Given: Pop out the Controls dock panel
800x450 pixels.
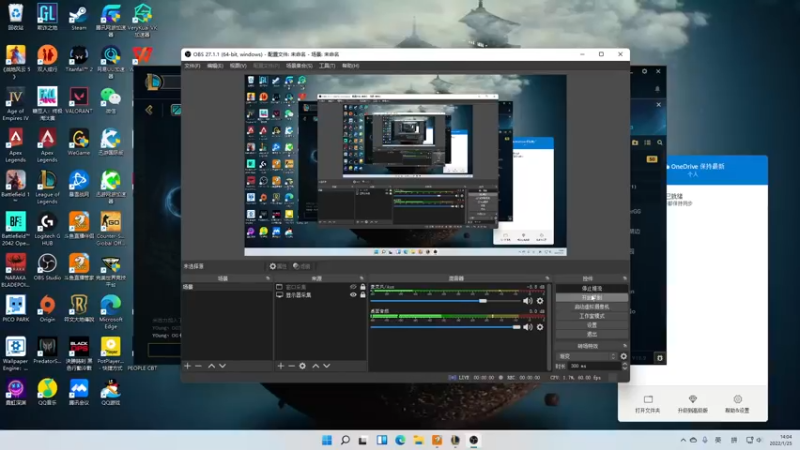Looking at the screenshot, I should [x=624, y=279].
